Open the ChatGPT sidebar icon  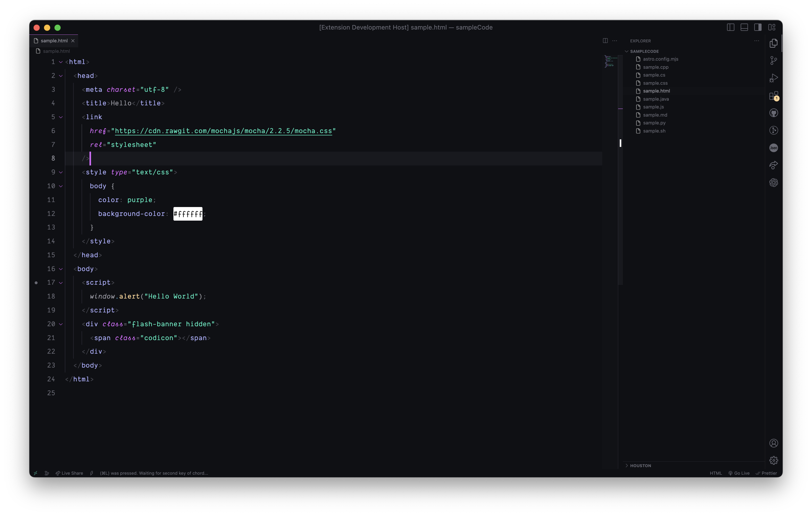[774, 183]
